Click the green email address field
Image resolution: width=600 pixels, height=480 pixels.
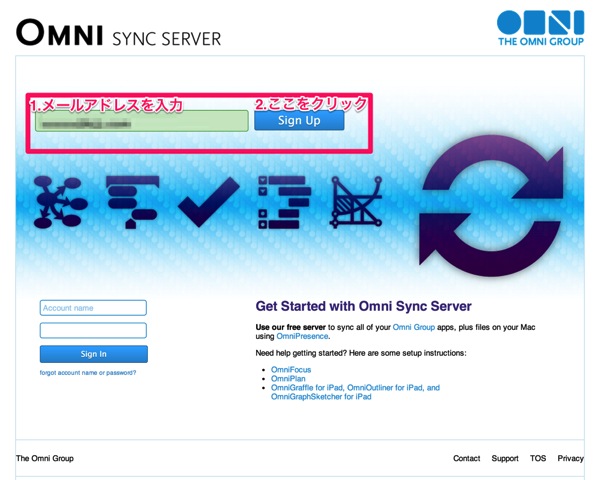(142, 121)
